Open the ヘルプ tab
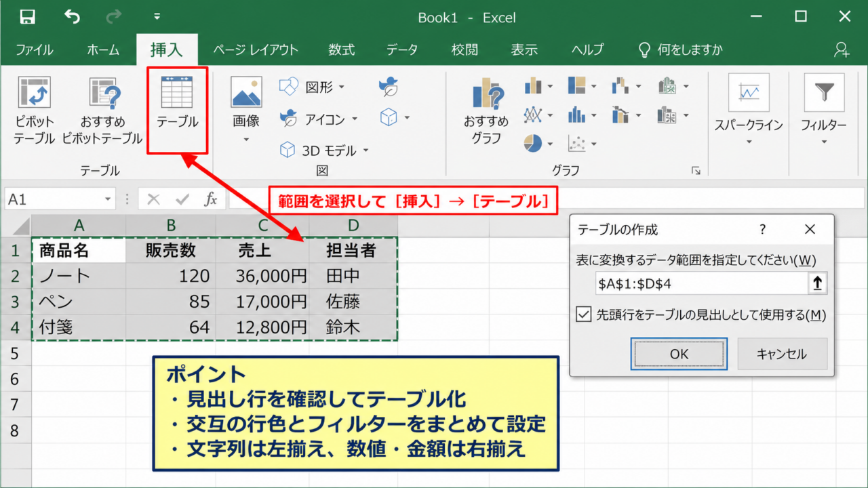Viewport: 868px width, 488px height. (587, 49)
